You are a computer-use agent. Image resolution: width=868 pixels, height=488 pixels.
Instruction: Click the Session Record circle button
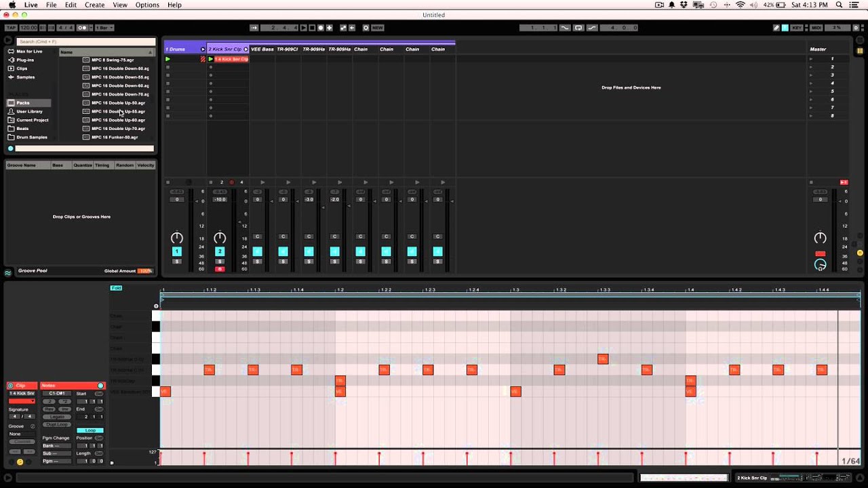366,28
